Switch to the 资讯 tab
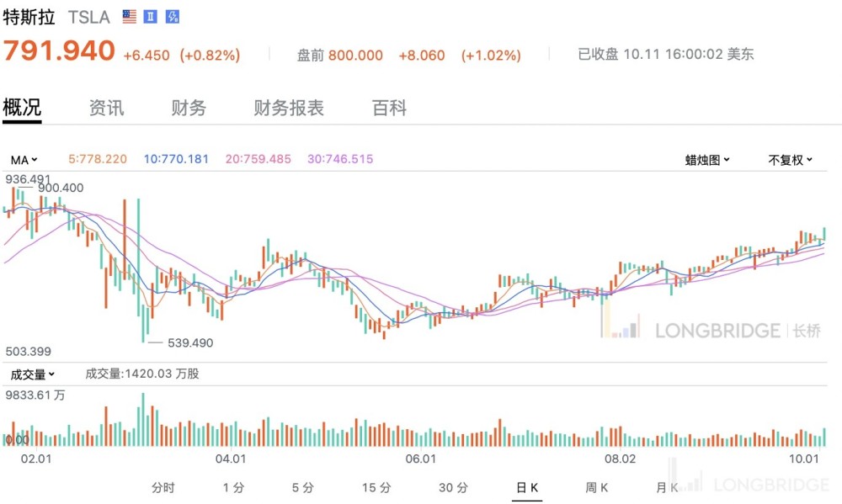 click(106, 108)
